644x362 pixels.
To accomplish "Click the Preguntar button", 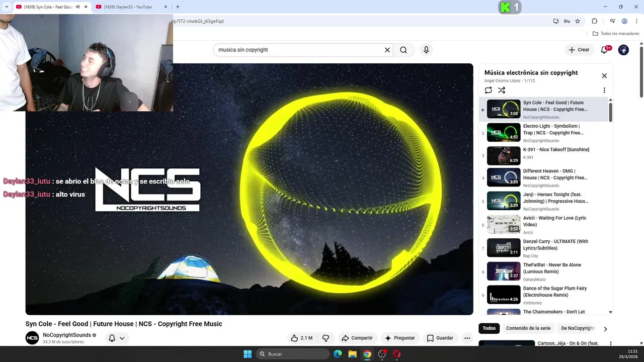I will pyautogui.click(x=399, y=338).
